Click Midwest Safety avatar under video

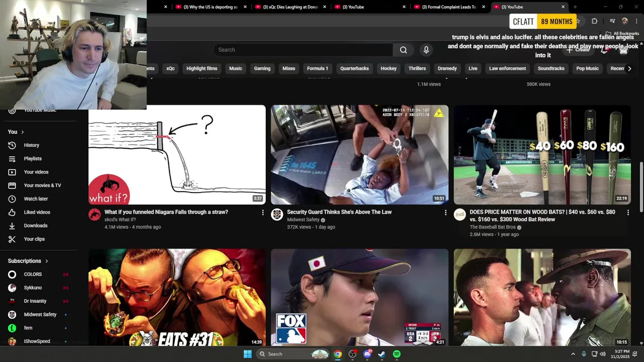277,215
